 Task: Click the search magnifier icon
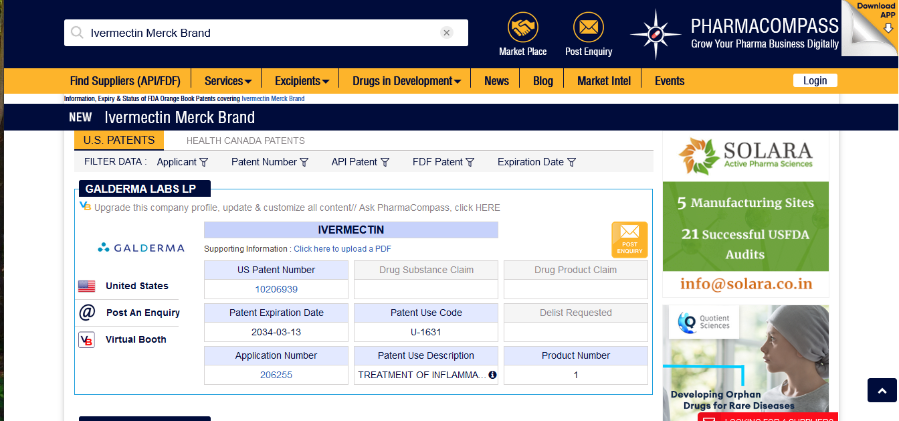(x=77, y=33)
